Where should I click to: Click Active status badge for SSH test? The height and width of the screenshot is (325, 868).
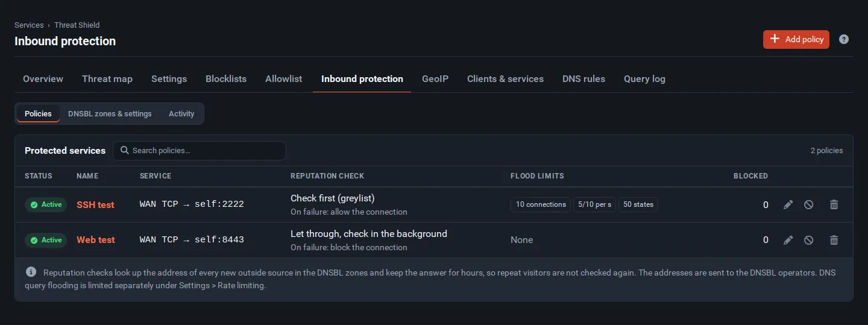pos(46,205)
